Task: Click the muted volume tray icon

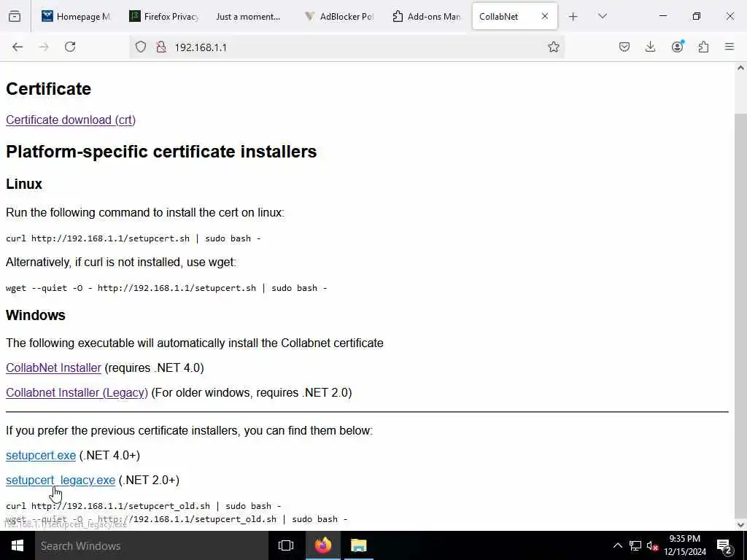Action: (x=653, y=545)
